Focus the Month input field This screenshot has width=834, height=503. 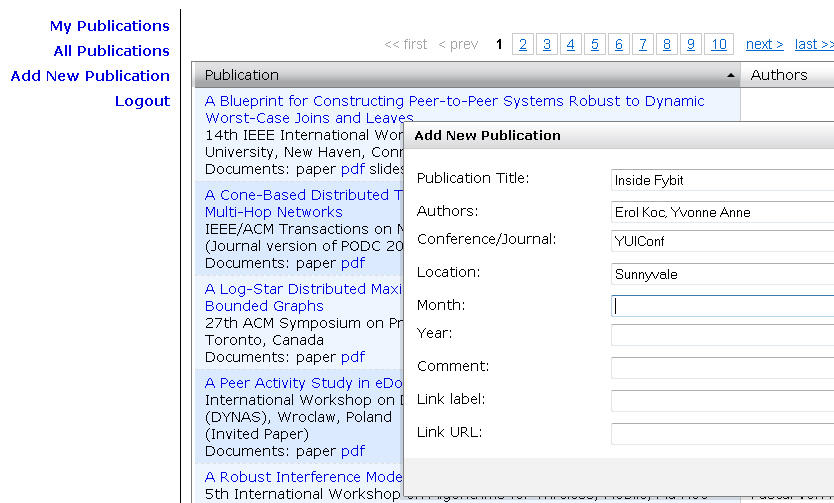(x=722, y=306)
